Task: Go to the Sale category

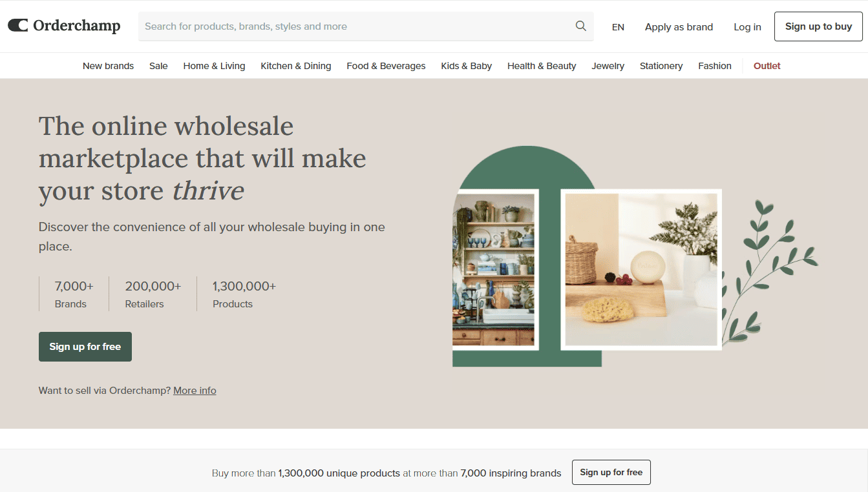Action: (158, 66)
